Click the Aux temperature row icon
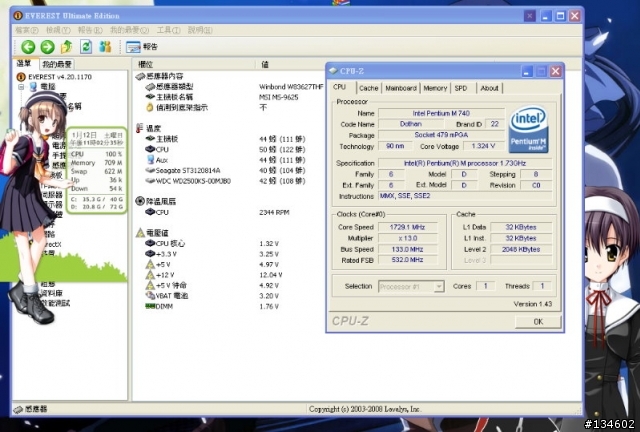 [150, 160]
